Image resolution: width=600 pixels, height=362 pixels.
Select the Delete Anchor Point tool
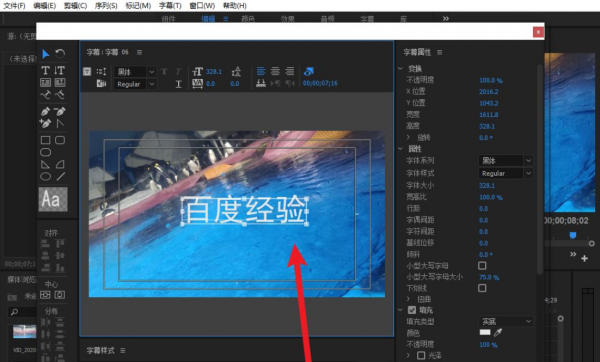[60, 111]
